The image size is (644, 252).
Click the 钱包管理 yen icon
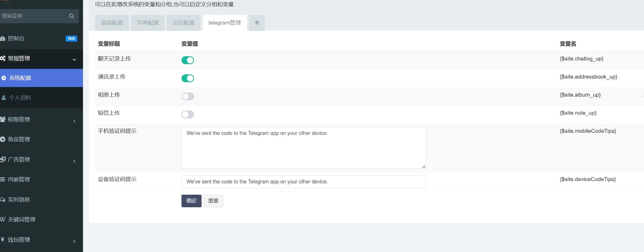coord(3,239)
